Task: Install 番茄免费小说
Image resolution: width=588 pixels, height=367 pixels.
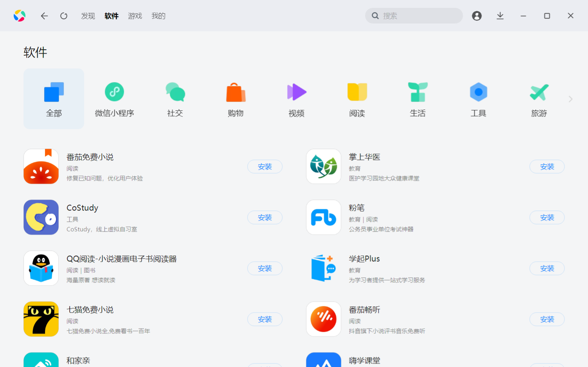Action: coord(265,167)
